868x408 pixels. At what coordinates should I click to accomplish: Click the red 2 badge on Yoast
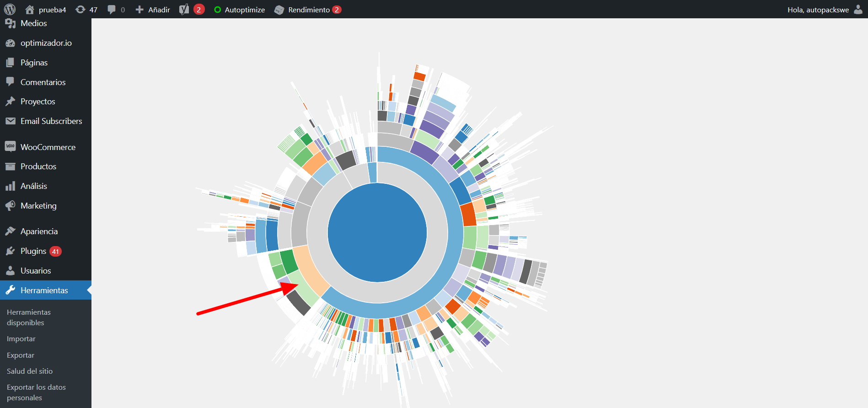pos(199,10)
